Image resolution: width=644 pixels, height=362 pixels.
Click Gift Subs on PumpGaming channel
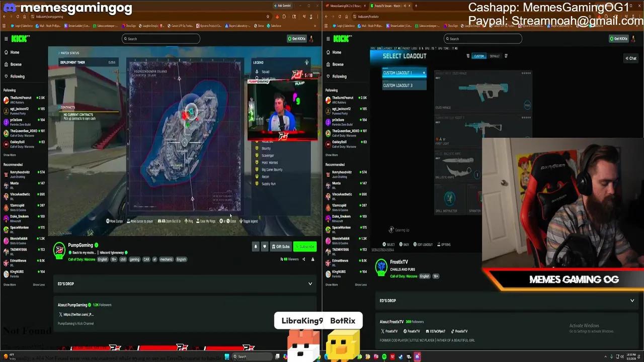click(x=281, y=246)
